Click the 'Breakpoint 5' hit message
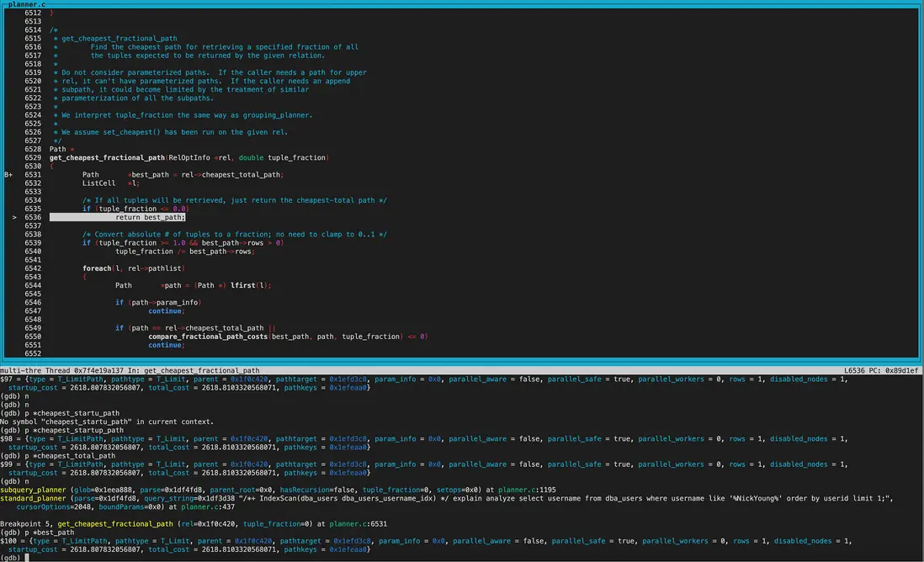Screen dimensions: 924x562 click(27, 523)
